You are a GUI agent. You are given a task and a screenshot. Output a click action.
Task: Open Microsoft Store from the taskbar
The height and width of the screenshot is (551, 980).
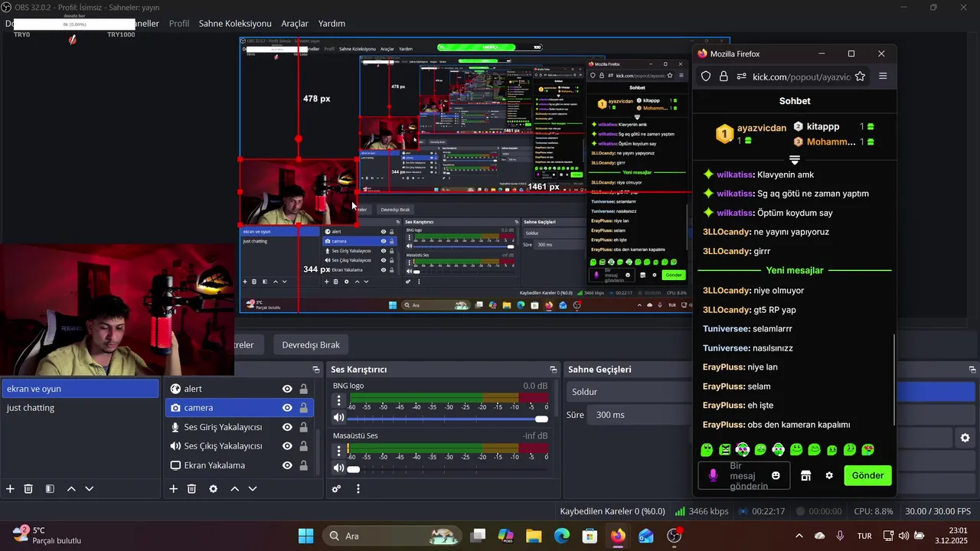(590, 536)
